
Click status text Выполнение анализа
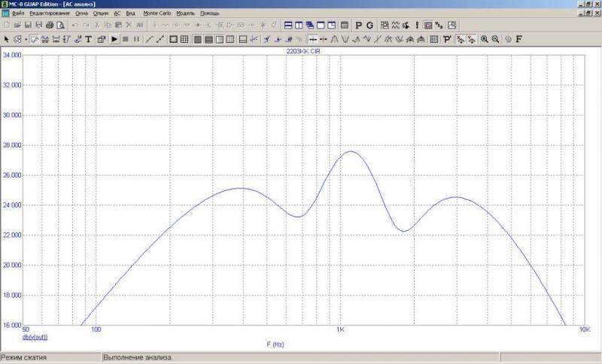click(137, 357)
